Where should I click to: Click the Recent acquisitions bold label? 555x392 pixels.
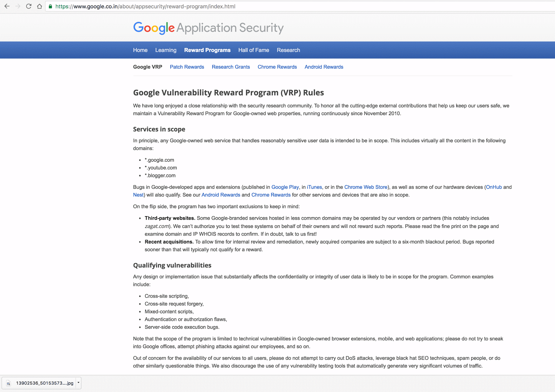[169, 242]
